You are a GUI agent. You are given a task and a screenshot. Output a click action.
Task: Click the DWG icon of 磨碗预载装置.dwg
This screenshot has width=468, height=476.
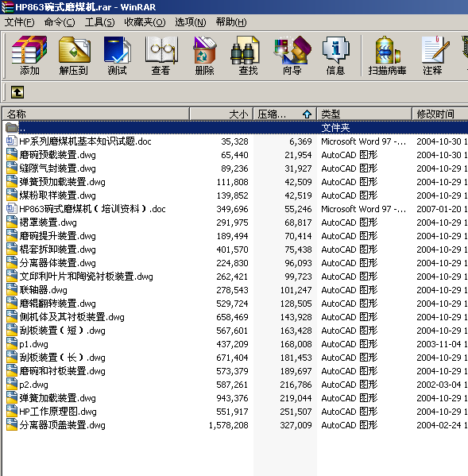coord(12,154)
